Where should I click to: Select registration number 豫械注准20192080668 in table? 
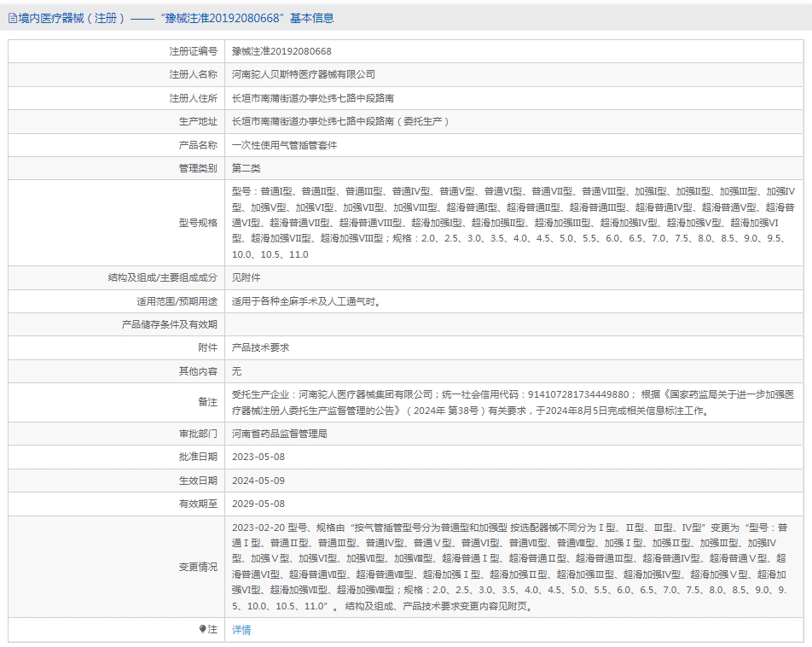pos(281,51)
